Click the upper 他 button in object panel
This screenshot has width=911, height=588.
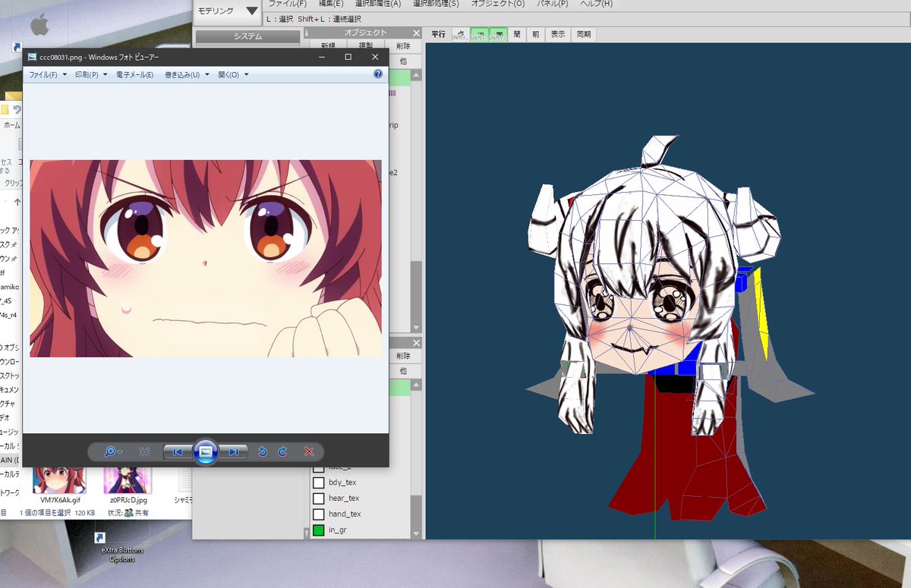pos(403,61)
